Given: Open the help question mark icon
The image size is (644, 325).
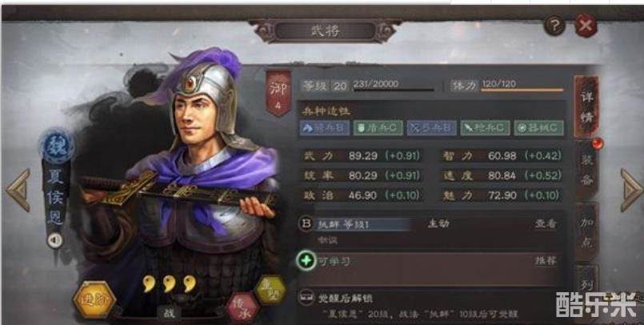Looking at the screenshot, I should [554, 26].
